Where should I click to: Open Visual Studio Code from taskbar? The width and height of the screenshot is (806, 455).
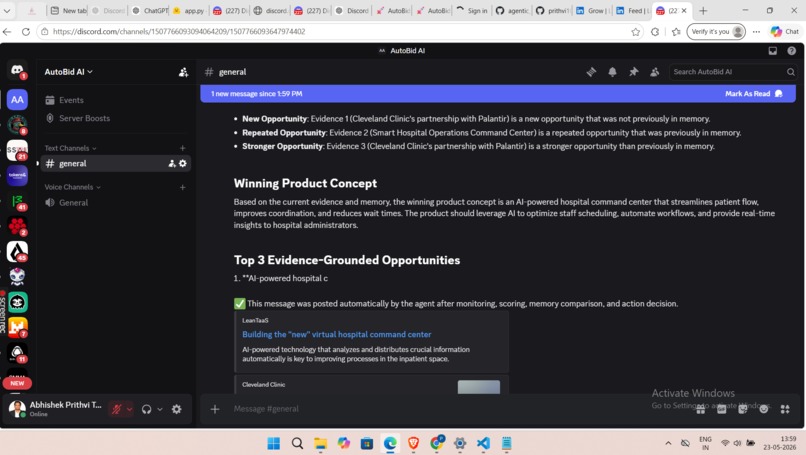coord(483,443)
